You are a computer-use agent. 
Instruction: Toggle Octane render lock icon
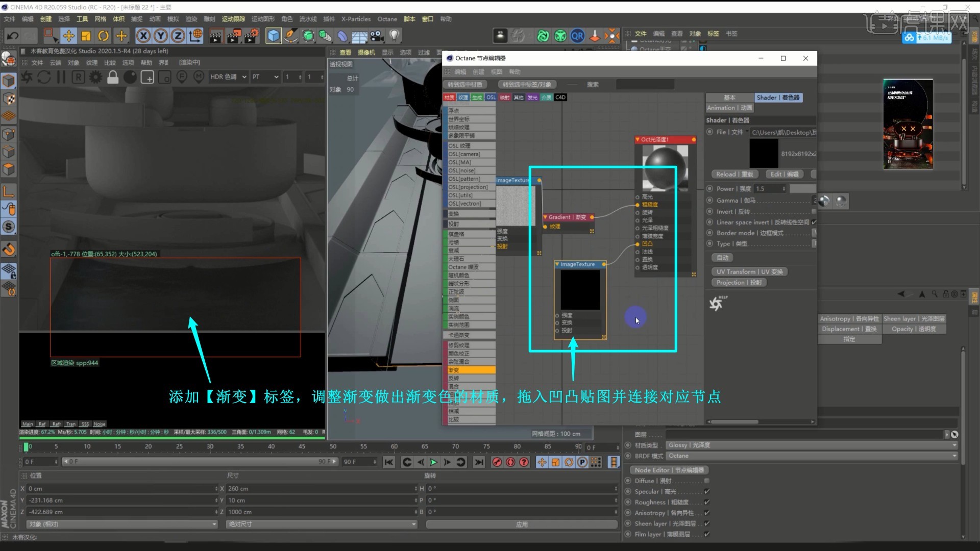pos(113,77)
